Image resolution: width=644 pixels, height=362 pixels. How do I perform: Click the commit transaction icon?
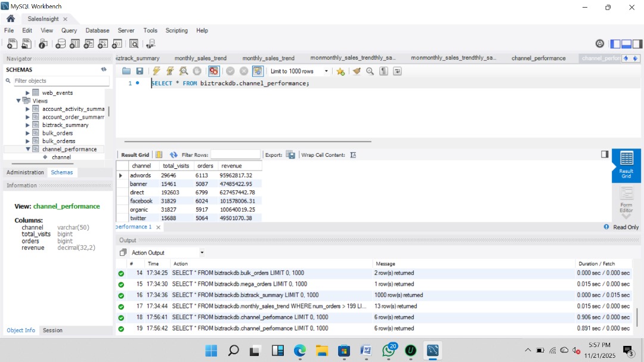click(x=230, y=71)
